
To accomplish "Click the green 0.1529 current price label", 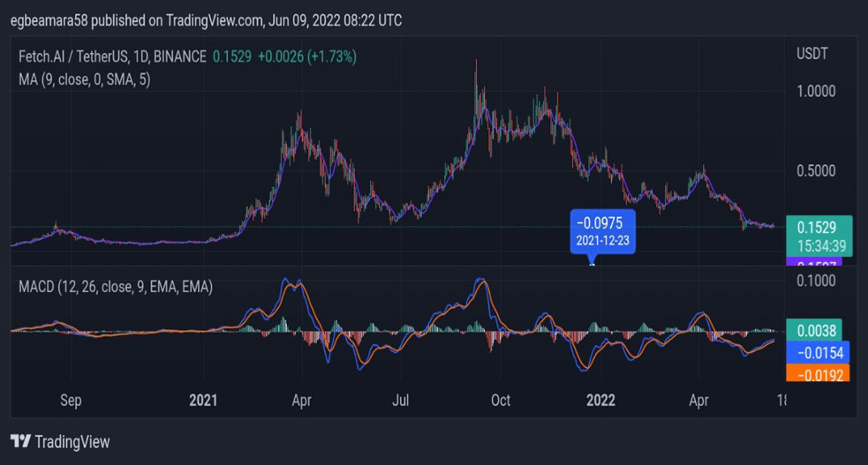I will (x=819, y=226).
